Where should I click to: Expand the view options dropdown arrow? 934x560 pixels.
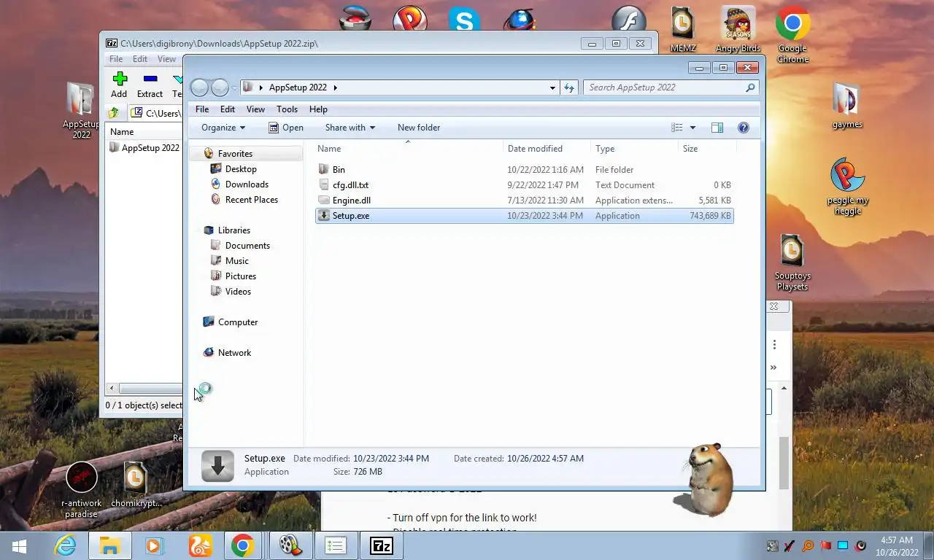click(692, 128)
